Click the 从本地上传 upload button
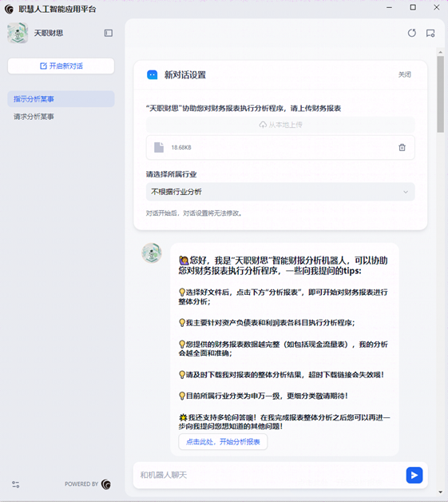 point(280,125)
